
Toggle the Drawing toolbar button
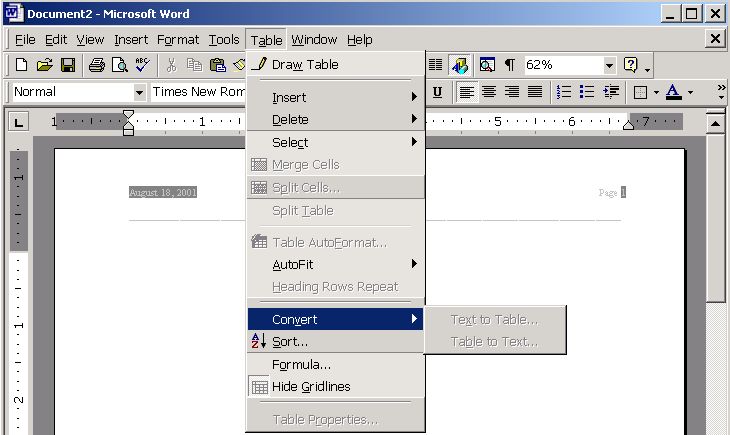[460, 65]
